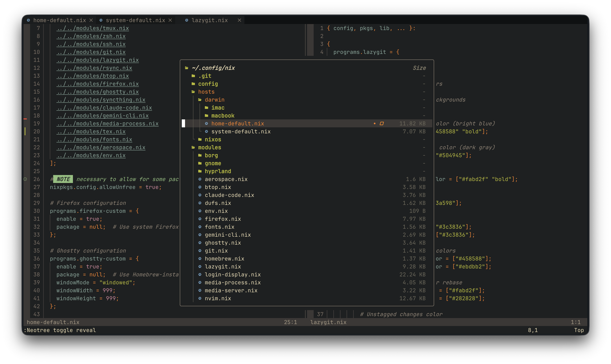The image size is (611, 364).
Task: Click the orange unsaved-changes dot on home-default.nix row
Action: click(375, 124)
